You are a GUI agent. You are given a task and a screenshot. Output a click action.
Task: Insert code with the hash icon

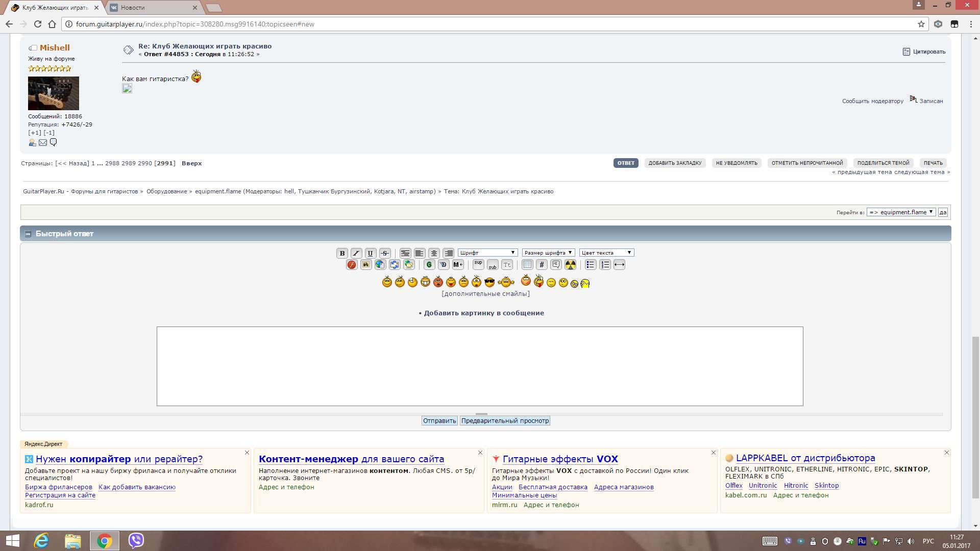[542, 265]
